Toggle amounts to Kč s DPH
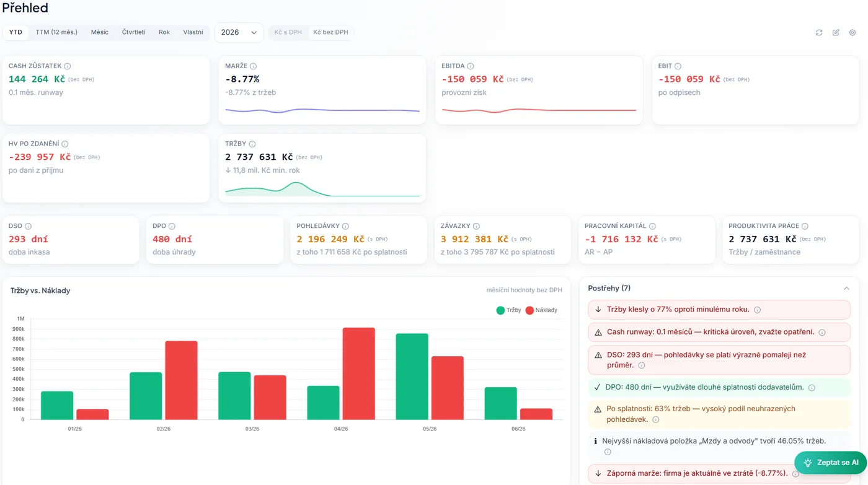The height and width of the screenshot is (485, 868). pyautogui.click(x=288, y=32)
